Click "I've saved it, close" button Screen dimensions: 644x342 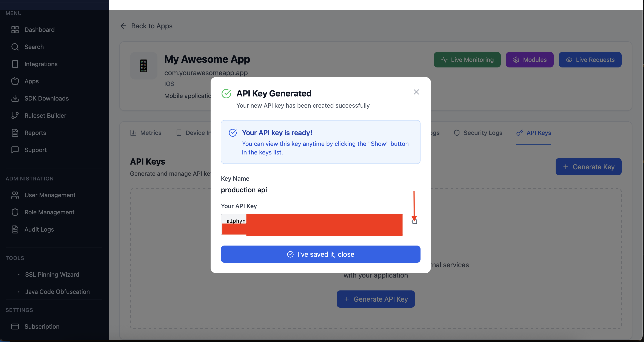(x=320, y=254)
